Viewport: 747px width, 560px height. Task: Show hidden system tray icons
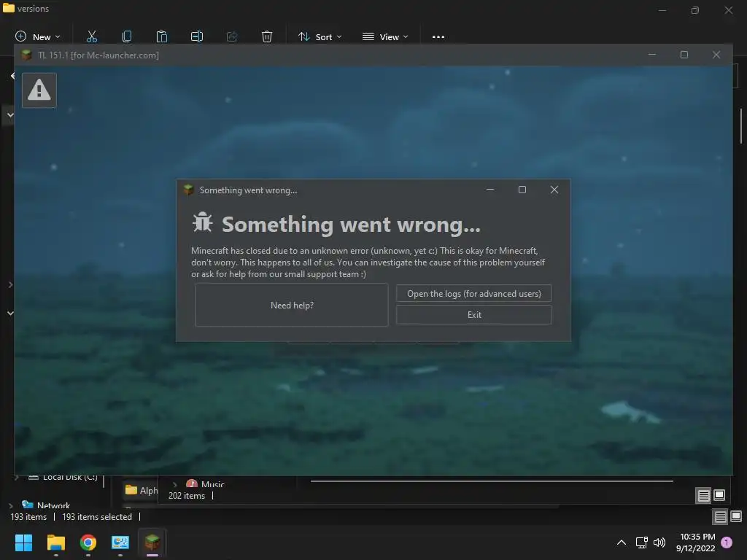coord(622,542)
